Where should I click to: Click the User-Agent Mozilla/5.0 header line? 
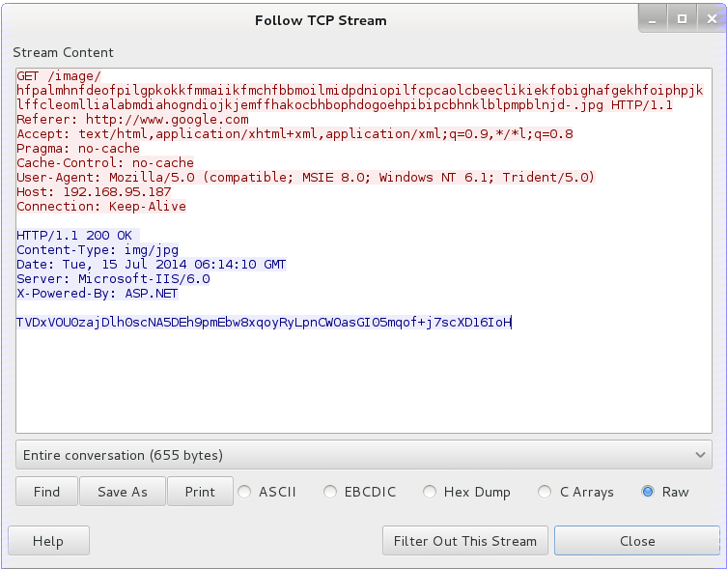pyautogui.click(x=305, y=178)
